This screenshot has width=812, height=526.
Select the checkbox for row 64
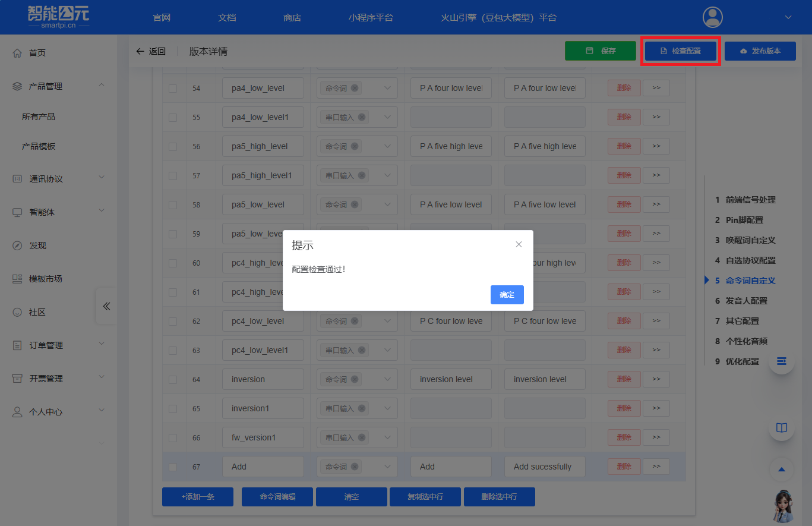173,379
